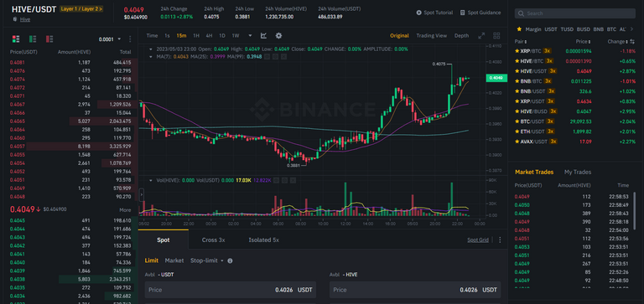This screenshot has height=304, width=644.
Task: Toggle favorite star for HIVE/USDT pair row
Action: (x=517, y=71)
